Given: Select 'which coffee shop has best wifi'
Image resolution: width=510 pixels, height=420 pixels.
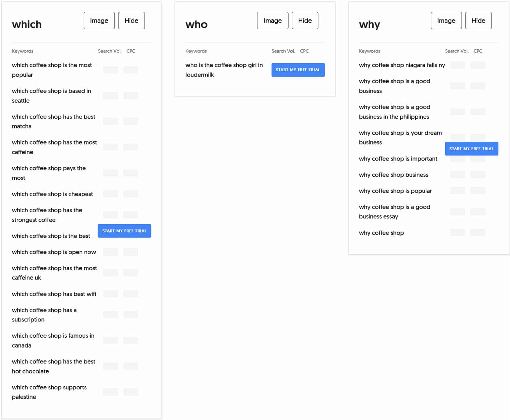Looking at the screenshot, I should (x=54, y=294).
